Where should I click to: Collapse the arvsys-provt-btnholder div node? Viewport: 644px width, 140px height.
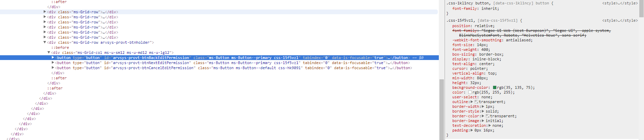[45, 42]
